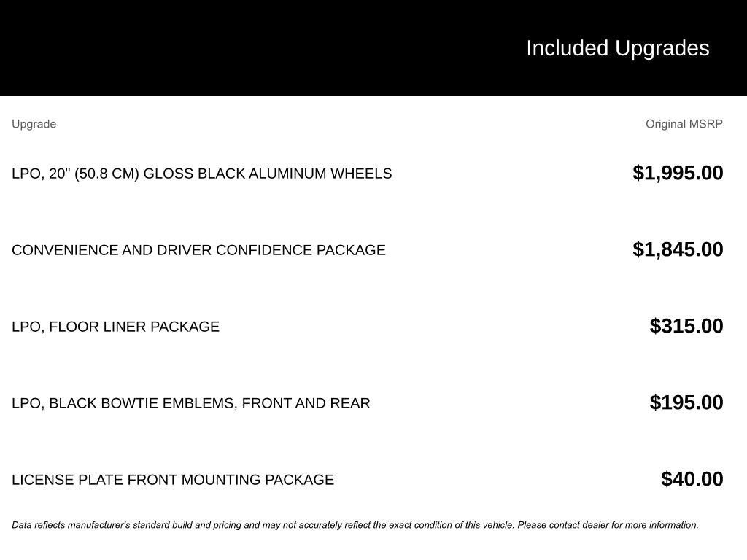The width and height of the screenshot is (747, 560).
Task: Click the words "DRIVER CONFIDENCE"
Action: click(234, 250)
